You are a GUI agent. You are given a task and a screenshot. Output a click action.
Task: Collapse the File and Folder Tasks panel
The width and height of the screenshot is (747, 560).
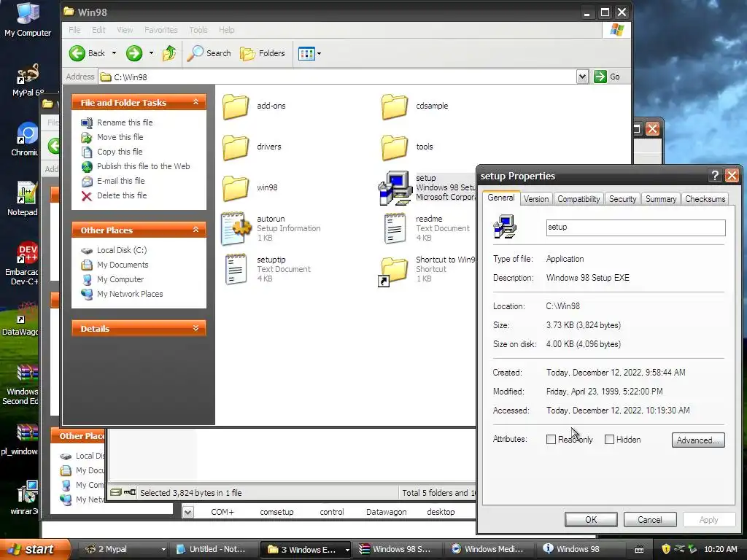196,102
